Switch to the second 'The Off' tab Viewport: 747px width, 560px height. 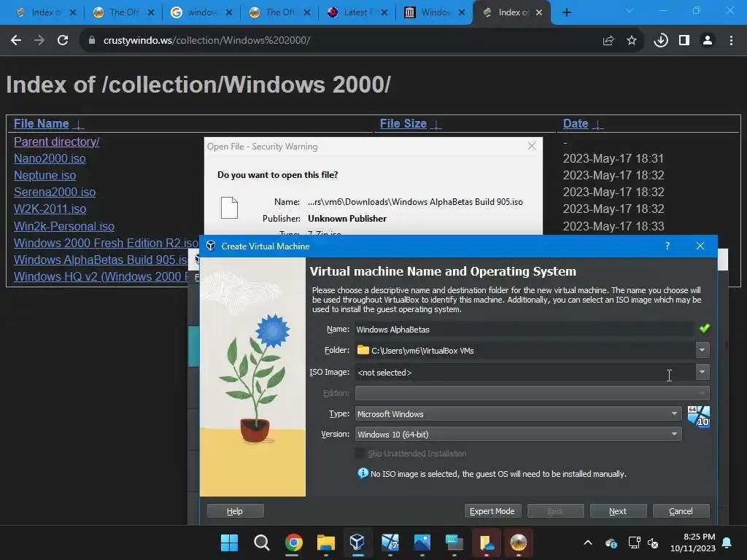[279, 12]
